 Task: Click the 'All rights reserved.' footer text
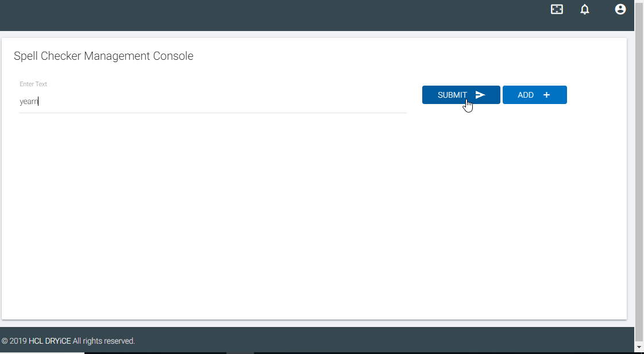[104, 341]
